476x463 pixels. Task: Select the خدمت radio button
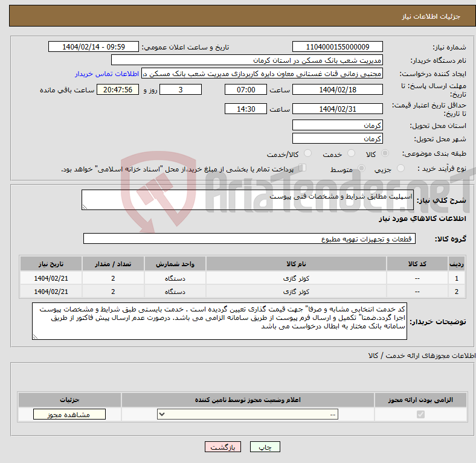point(351,153)
